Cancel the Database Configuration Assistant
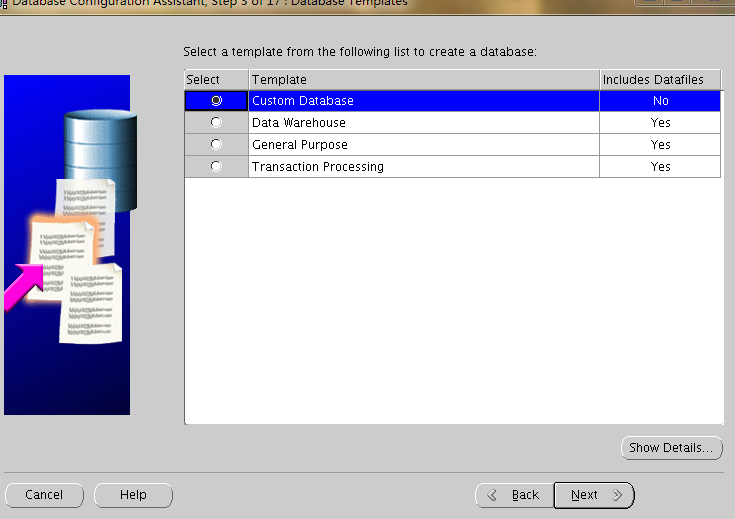 coord(44,495)
